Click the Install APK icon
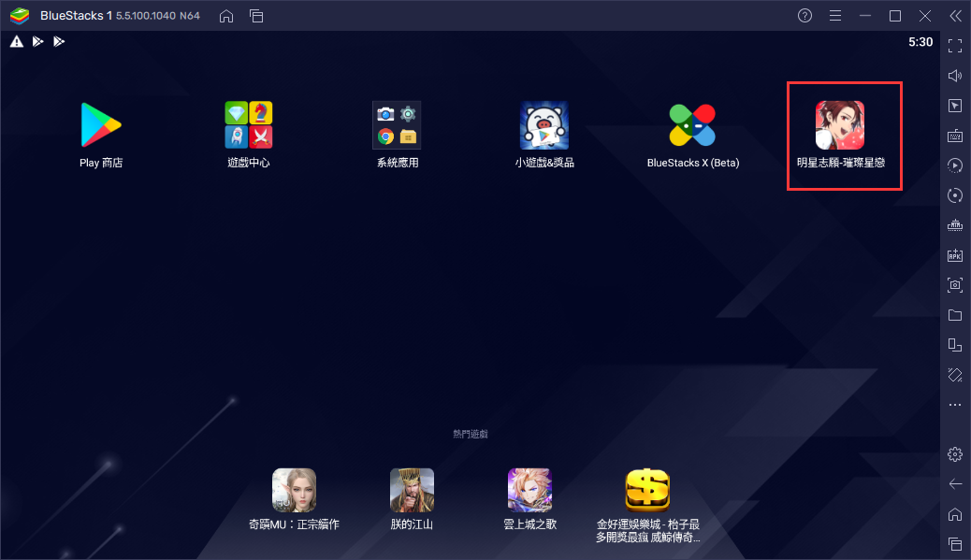The height and width of the screenshot is (560, 971). tap(955, 255)
